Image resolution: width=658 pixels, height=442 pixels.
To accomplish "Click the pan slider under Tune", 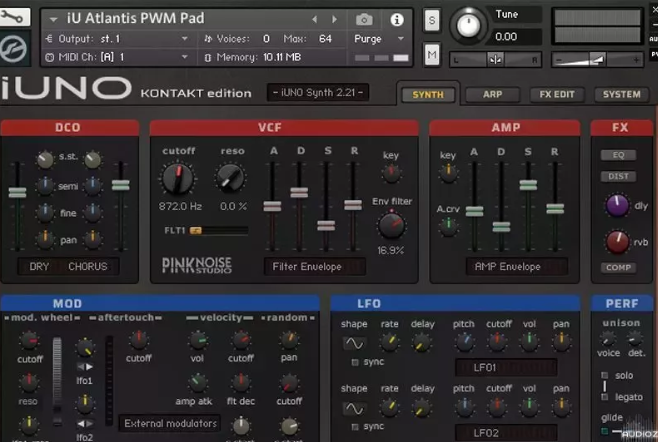I will click(495, 60).
